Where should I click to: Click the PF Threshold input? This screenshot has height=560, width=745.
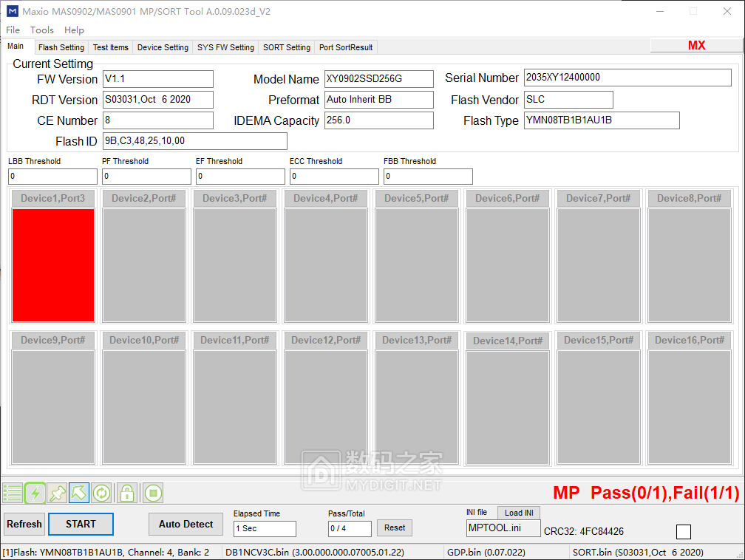pyautogui.click(x=147, y=177)
